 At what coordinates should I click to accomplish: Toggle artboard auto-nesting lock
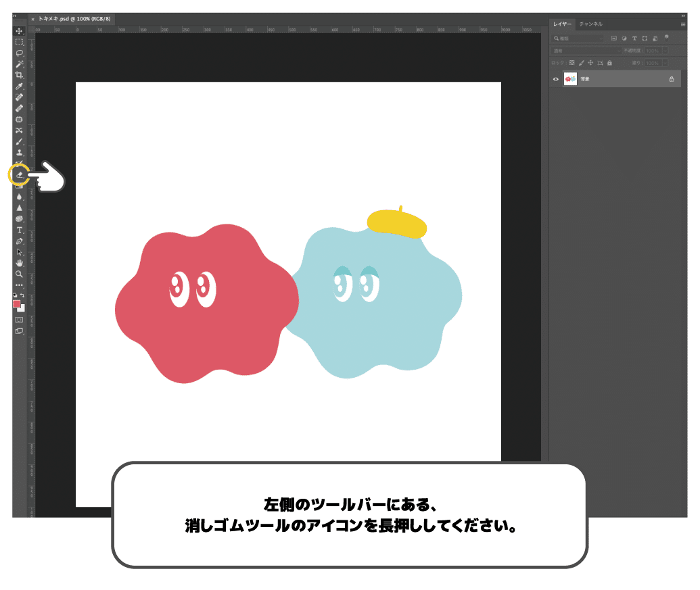pos(600,63)
